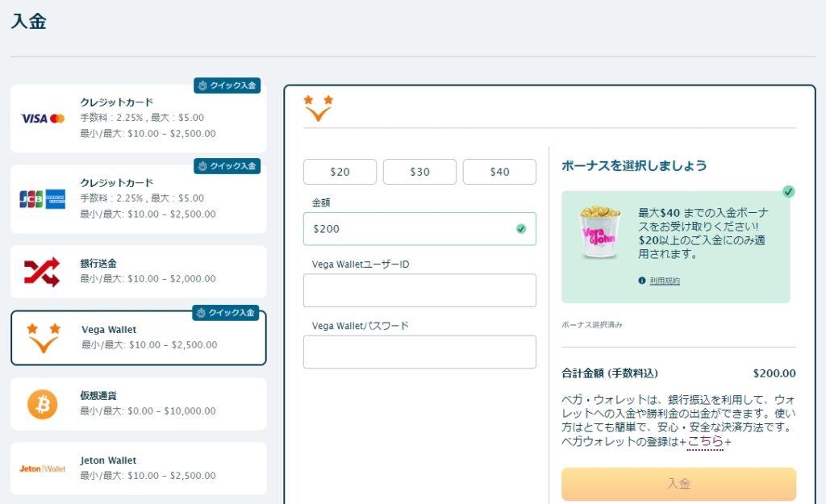The image size is (826, 504).
Task: Click the 金額 amount input field
Action: click(x=419, y=228)
